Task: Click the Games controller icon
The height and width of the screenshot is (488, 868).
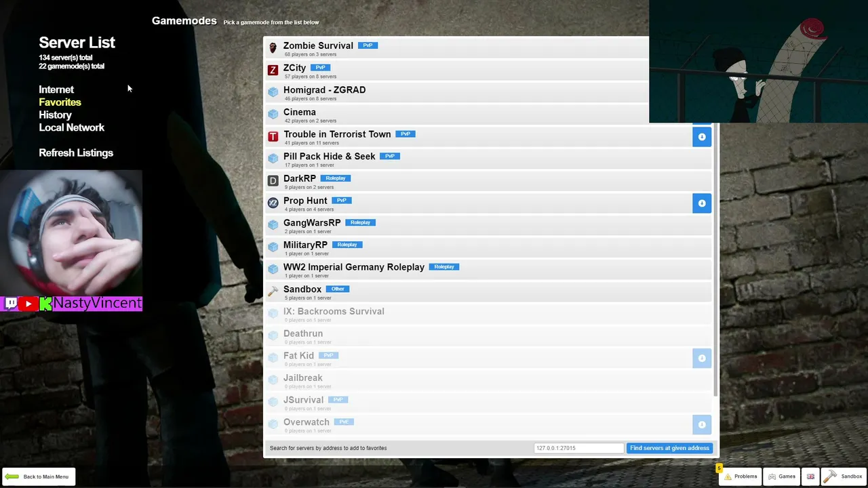Action: tap(772, 476)
